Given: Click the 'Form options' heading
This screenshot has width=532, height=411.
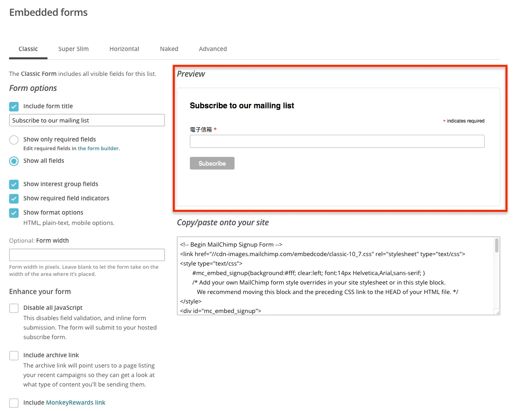Looking at the screenshot, I should coord(33,88).
